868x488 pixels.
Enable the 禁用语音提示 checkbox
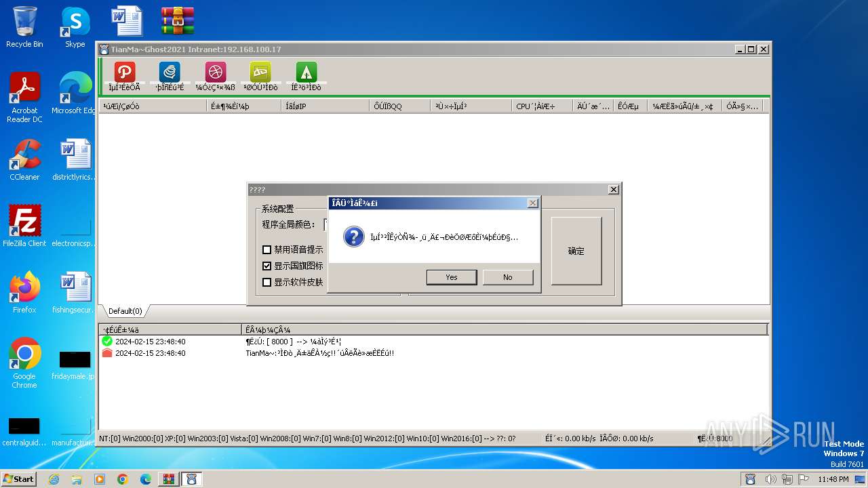267,250
